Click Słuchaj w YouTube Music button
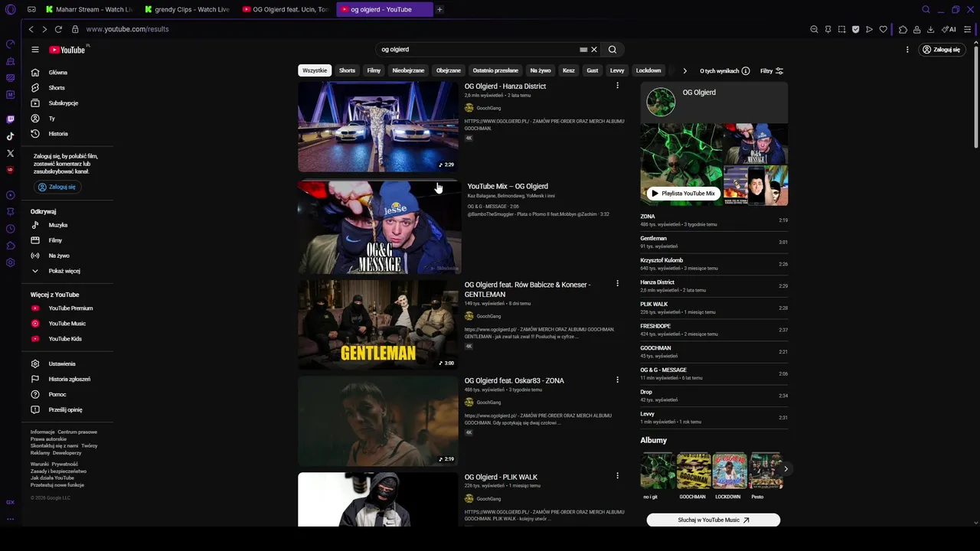 (714, 520)
